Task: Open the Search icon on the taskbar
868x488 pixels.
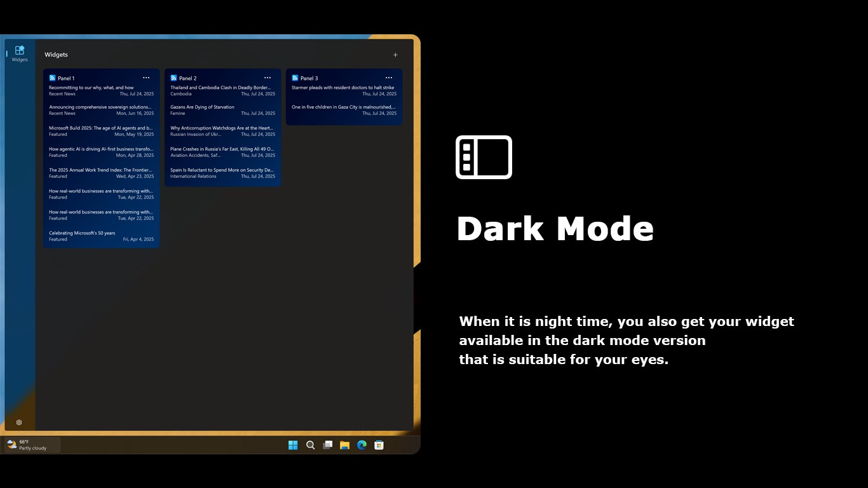Action: point(311,445)
